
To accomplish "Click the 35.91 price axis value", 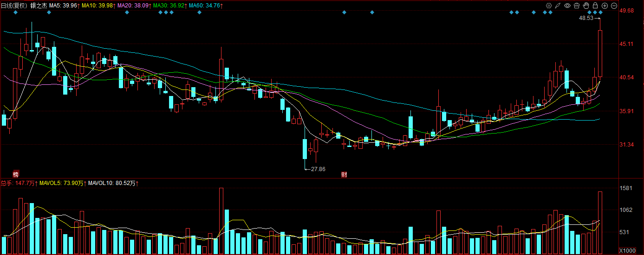I will click(627, 111).
